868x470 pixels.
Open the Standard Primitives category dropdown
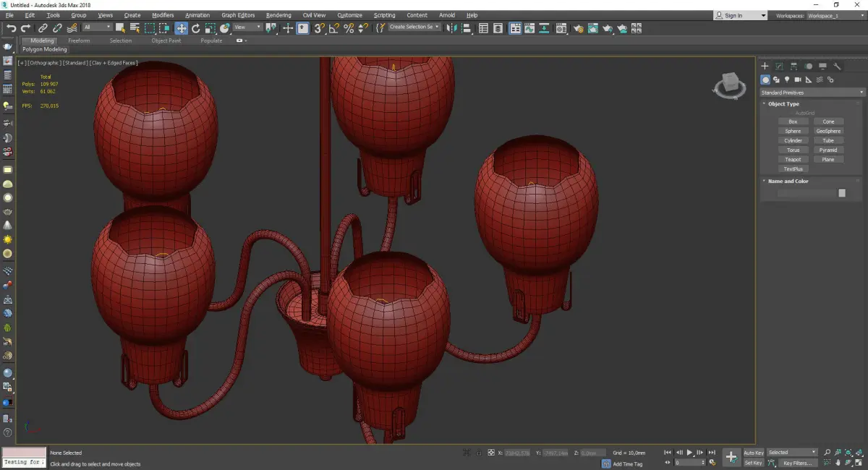pos(812,93)
